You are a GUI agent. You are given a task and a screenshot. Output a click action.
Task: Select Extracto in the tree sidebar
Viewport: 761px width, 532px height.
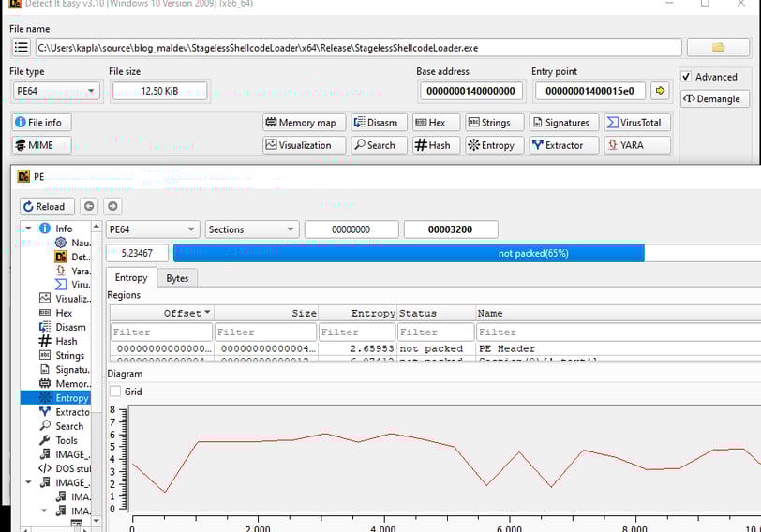click(x=65, y=412)
